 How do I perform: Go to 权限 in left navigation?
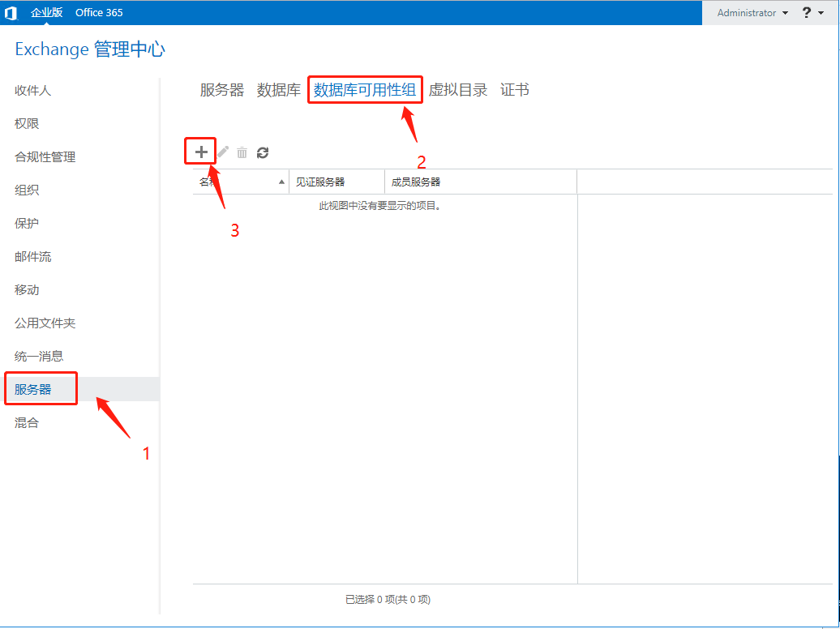pos(27,124)
